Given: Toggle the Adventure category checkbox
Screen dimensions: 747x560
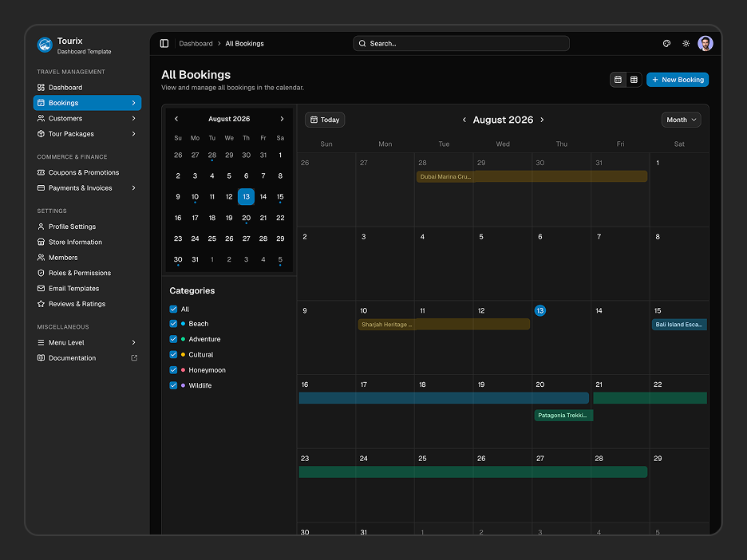Looking at the screenshot, I should pos(173,339).
